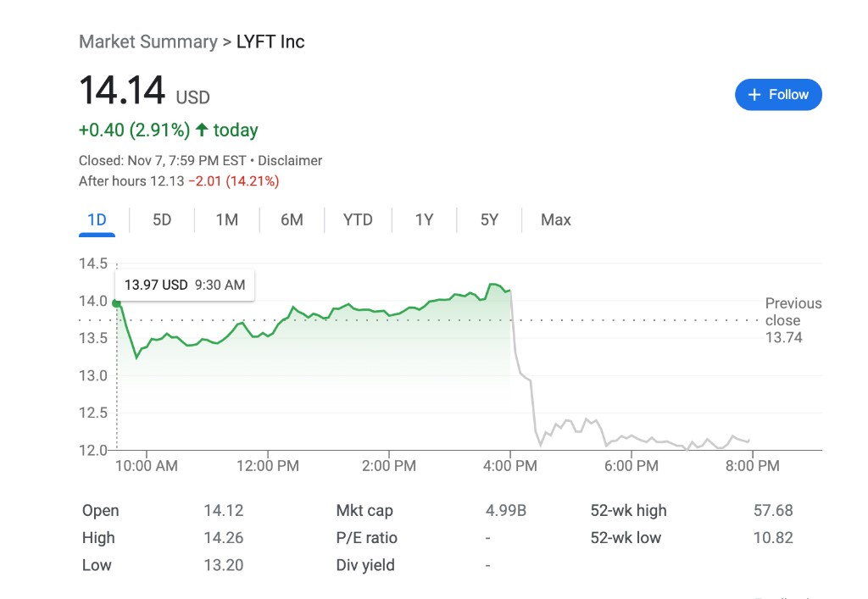Click the Previous close 13.74 label
Image resolution: width=868 pixels, height=599 pixels.
click(x=793, y=320)
